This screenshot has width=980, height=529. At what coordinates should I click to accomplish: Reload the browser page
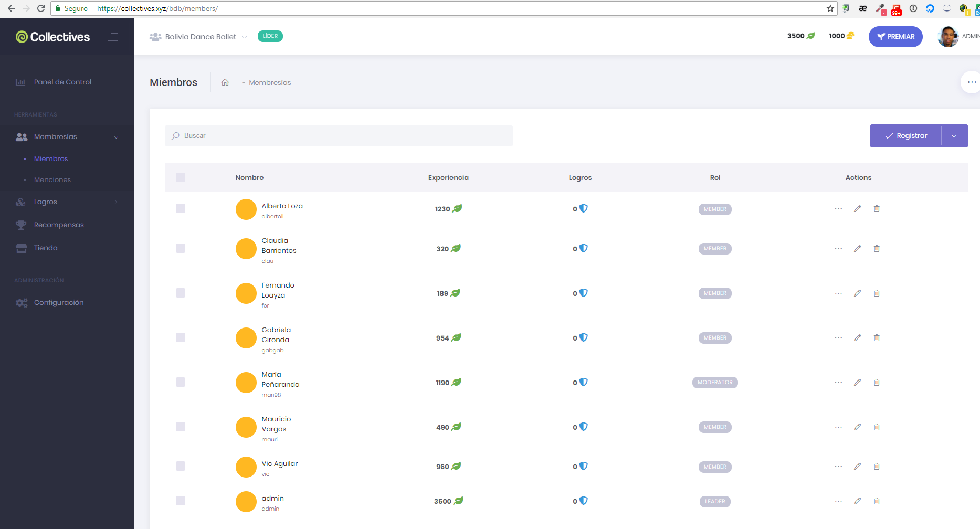tap(41, 8)
